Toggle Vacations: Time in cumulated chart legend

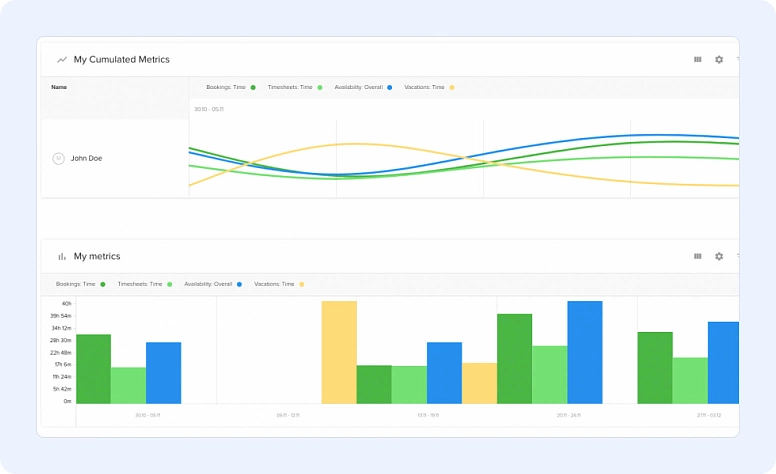pos(429,88)
